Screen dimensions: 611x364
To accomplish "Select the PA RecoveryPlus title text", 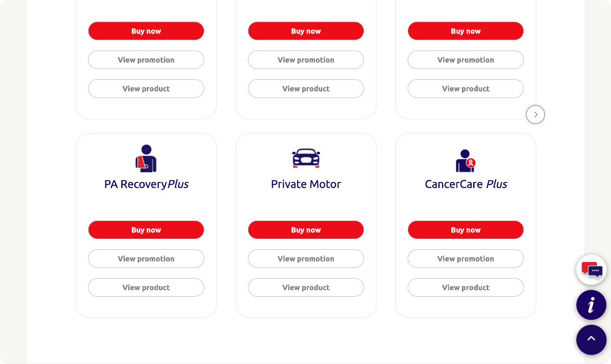I will 146,184.
